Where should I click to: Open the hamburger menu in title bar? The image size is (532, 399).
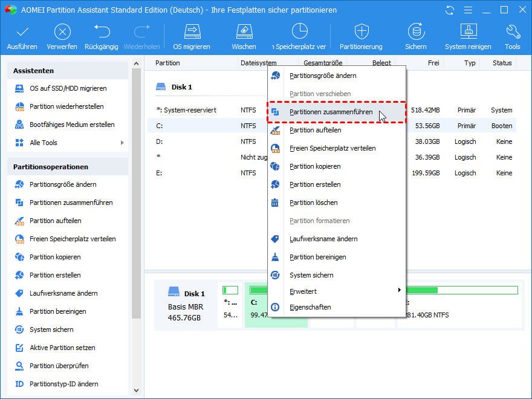[468, 10]
